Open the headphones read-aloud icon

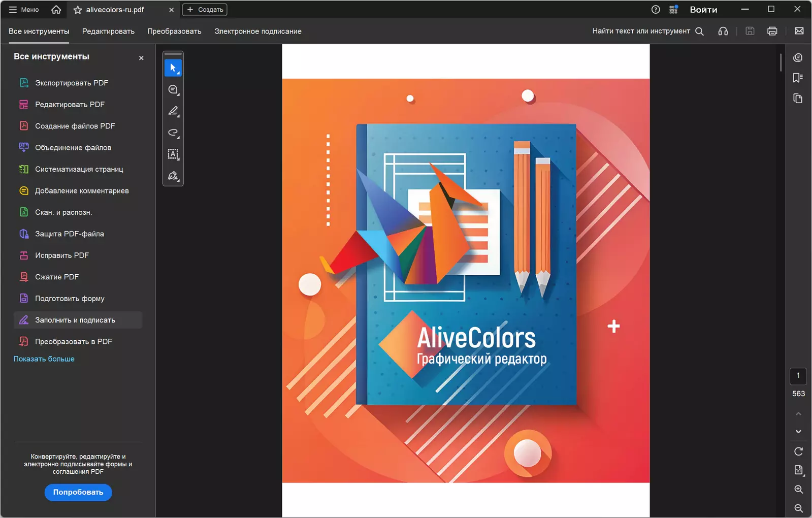coord(723,31)
